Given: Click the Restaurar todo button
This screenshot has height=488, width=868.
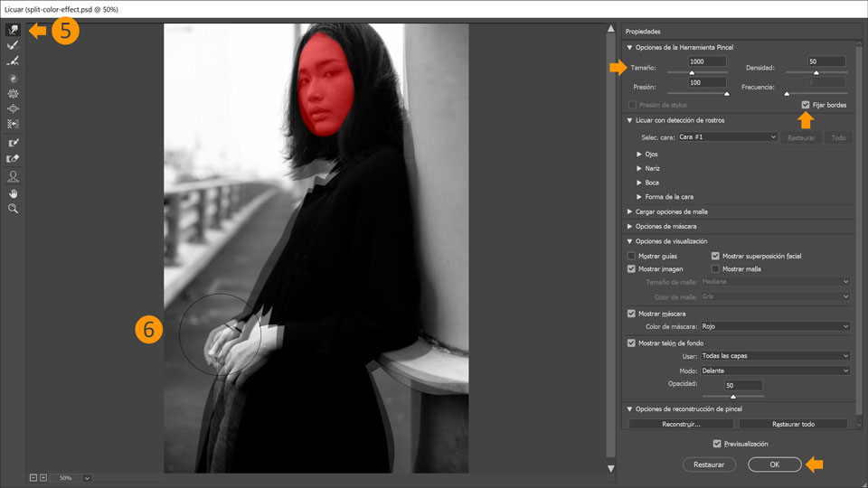Looking at the screenshot, I should click(x=793, y=425).
